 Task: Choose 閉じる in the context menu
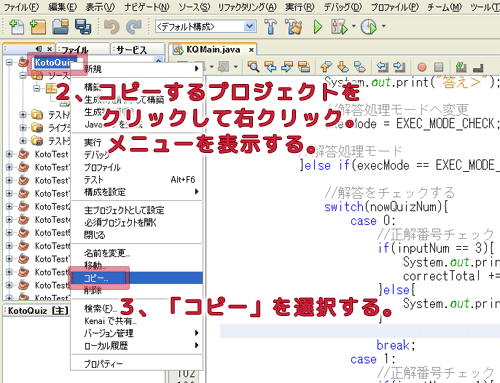pos(137,235)
